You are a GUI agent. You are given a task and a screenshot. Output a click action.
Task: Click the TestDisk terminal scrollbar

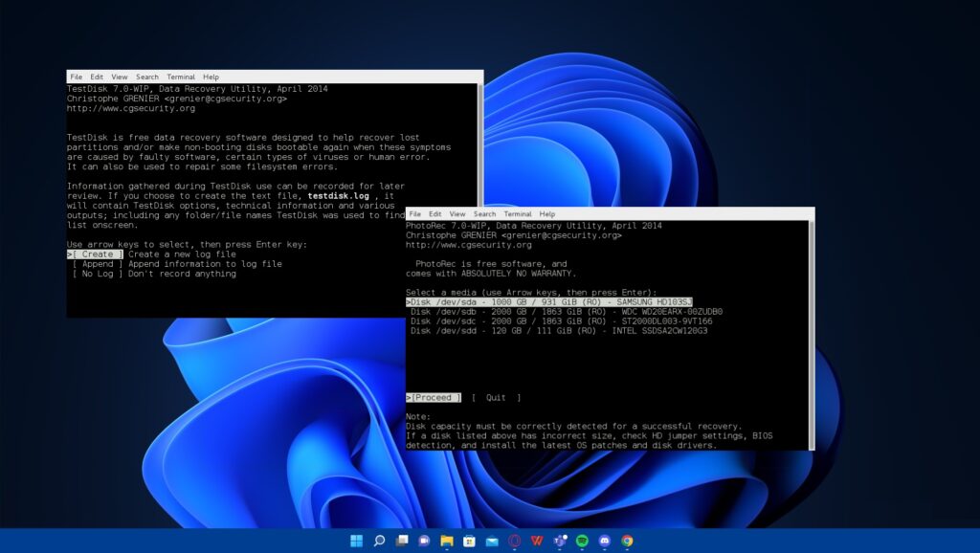(480, 144)
